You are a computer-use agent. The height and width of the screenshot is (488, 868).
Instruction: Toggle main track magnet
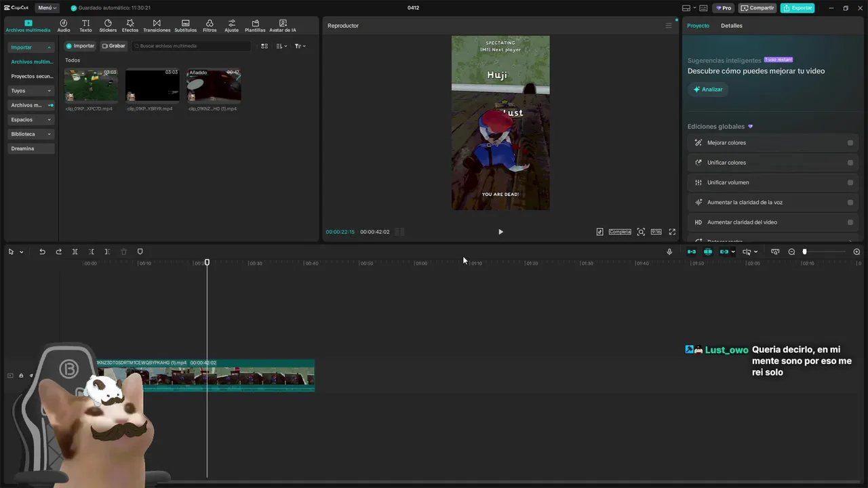coord(692,251)
